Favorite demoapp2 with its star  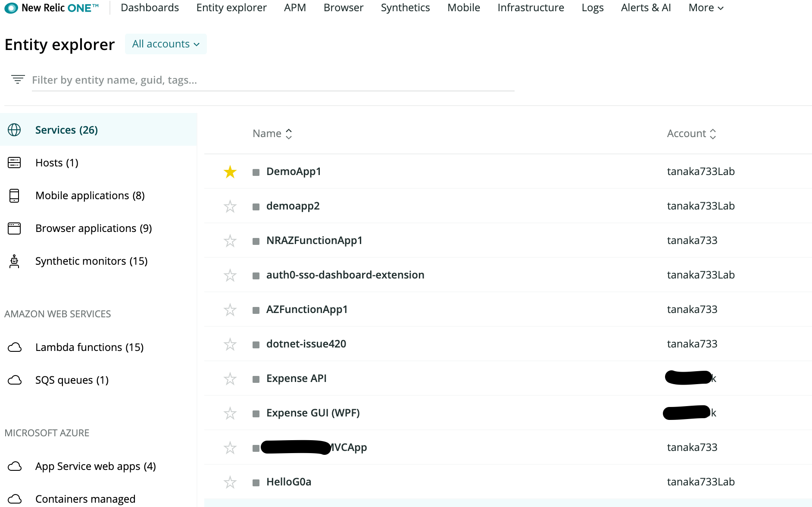click(230, 206)
